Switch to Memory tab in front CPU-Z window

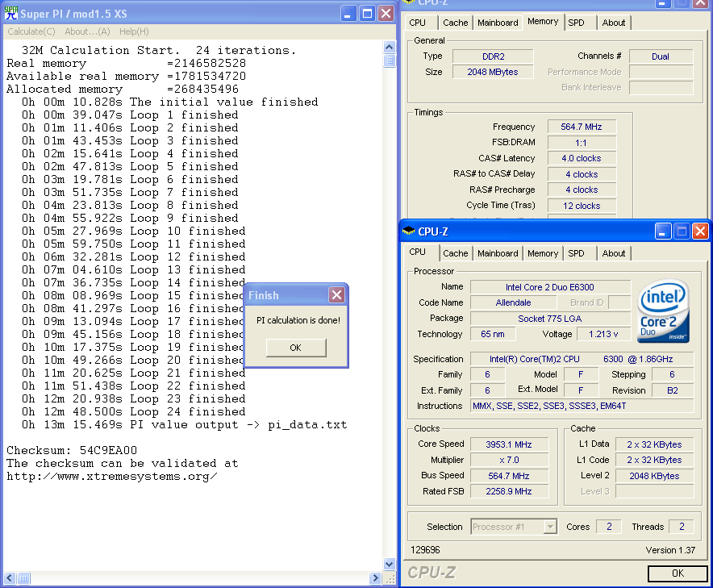pos(543,253)
